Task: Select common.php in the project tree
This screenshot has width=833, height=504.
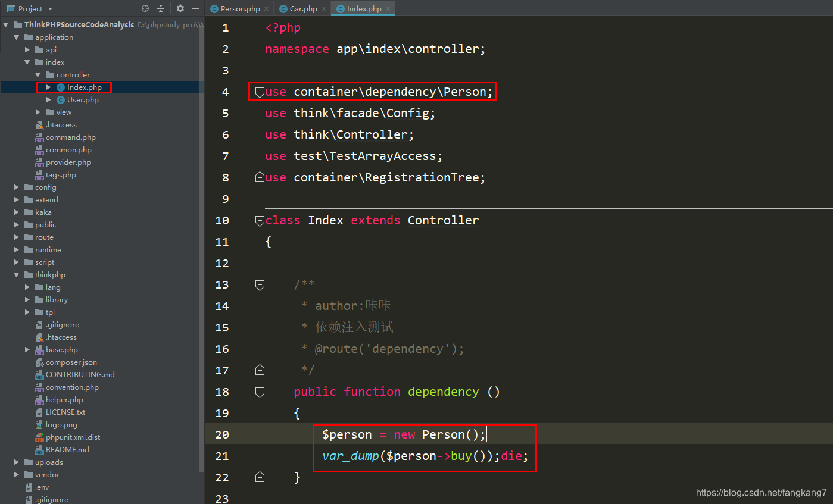Action: (68, 150)
